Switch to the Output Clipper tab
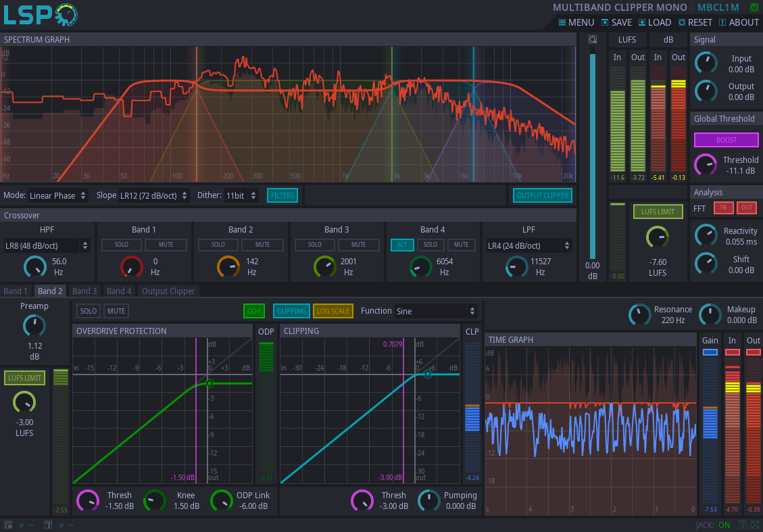This screenshot has height=532, width=763. (x=168, y=291)
